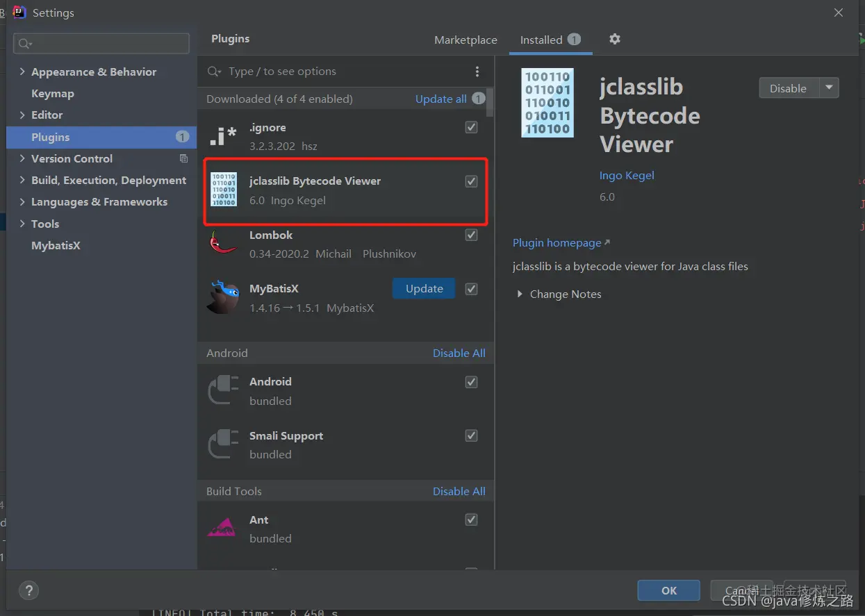Click Disable All for Android group

(x=459, y=353)
